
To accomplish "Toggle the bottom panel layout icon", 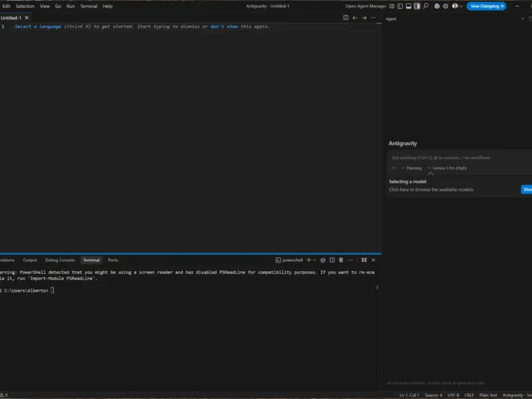I will [408, 6].
